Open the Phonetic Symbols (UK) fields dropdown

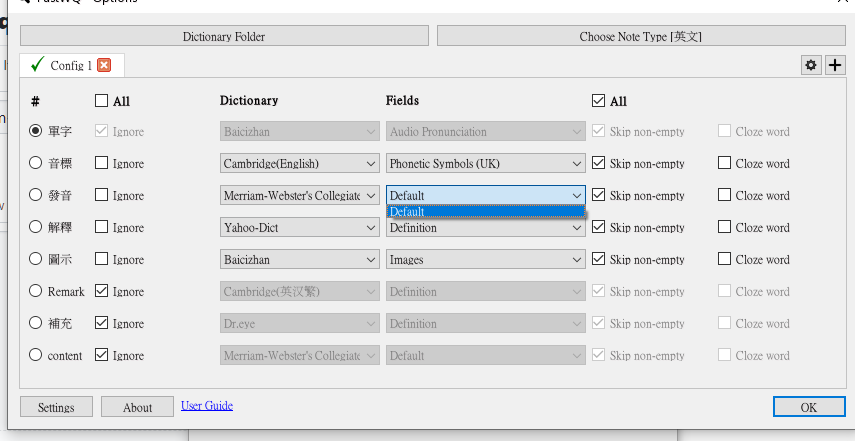tap(486, 164)
